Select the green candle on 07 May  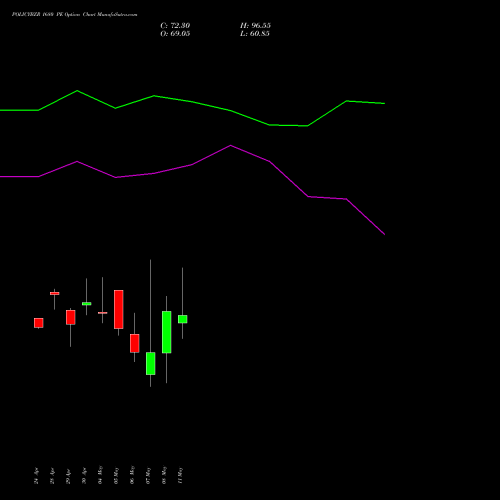[151, 363]
